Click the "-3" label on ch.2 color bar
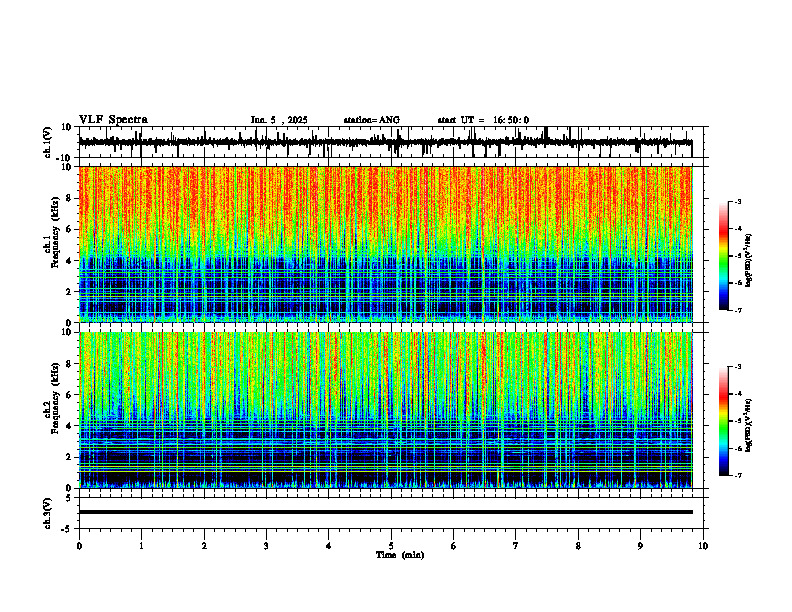792x612 pixels. tap(738, 367)
